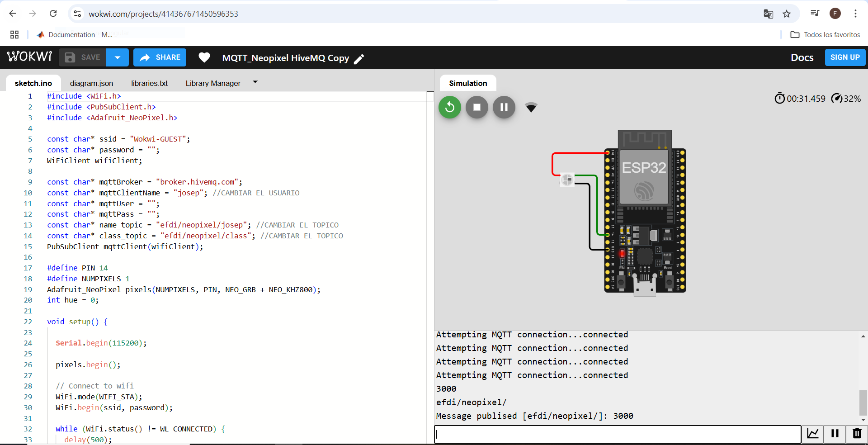The width and height of the screenshot is (868, 445).
Task: Select the Simulation tab
Action: [x=468, y=83]
